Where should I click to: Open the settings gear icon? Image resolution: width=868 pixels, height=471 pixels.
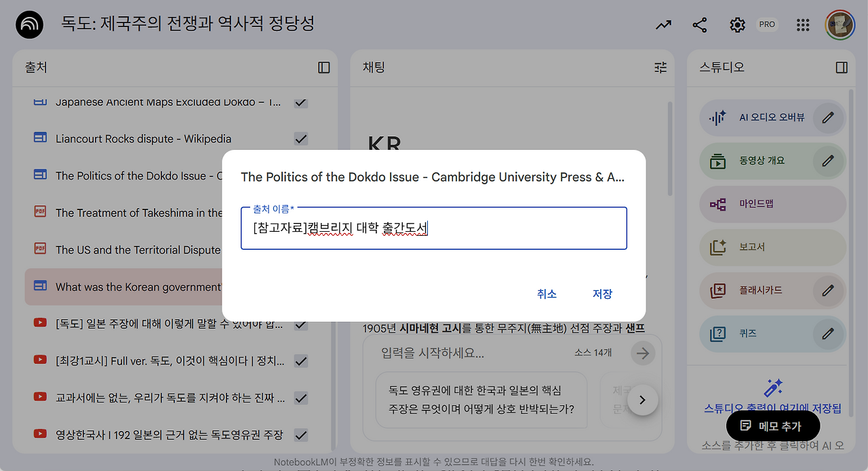point(737,25)
